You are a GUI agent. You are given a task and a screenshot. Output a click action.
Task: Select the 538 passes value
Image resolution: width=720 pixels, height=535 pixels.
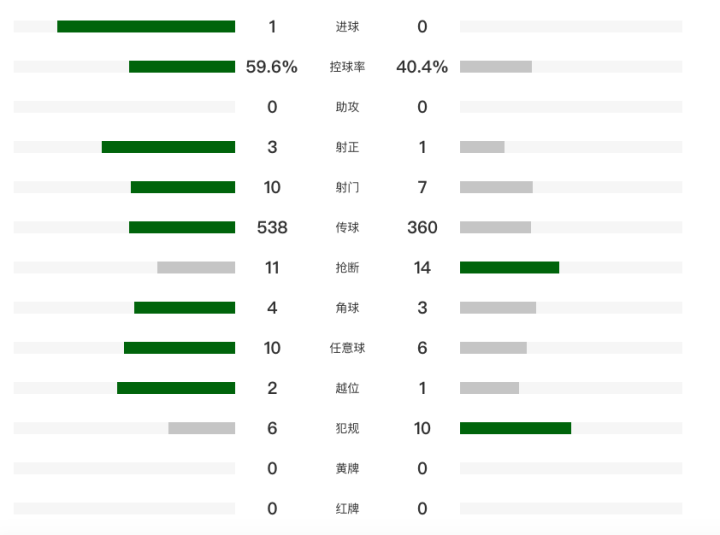coord(272,227)
